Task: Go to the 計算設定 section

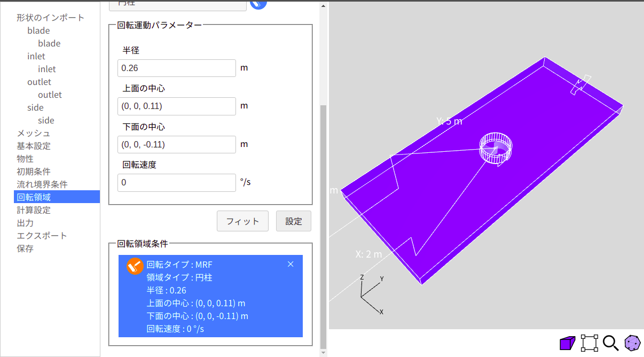Action: pos(34,210)
